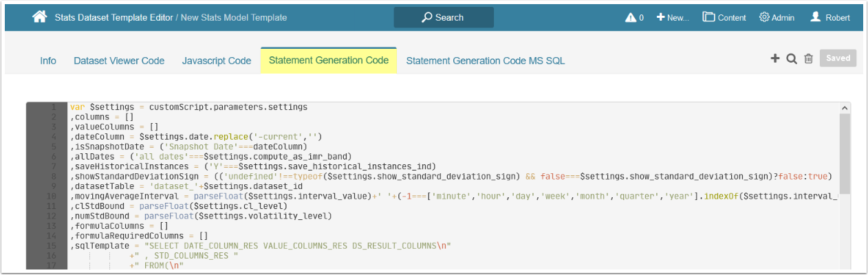Select the Statement Generation Code tab
868x275 pixels.
point(329,60)
